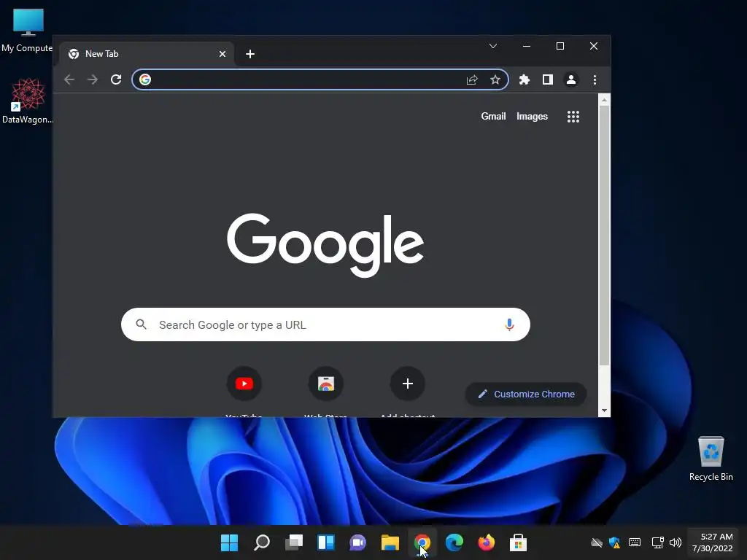This screenshot has width=747, height=560.
Task: Maximize the Chrome window
Action: (x=560, y=46)
